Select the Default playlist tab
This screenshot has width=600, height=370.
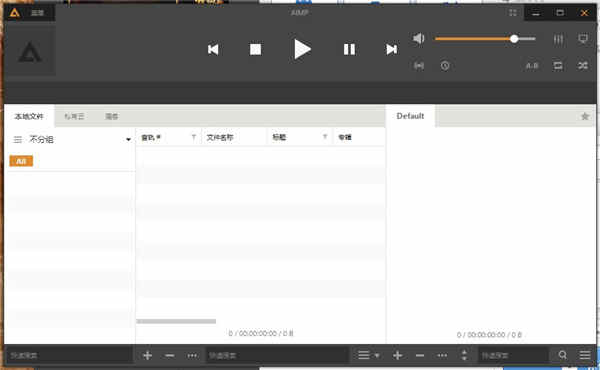coord(410,116)
